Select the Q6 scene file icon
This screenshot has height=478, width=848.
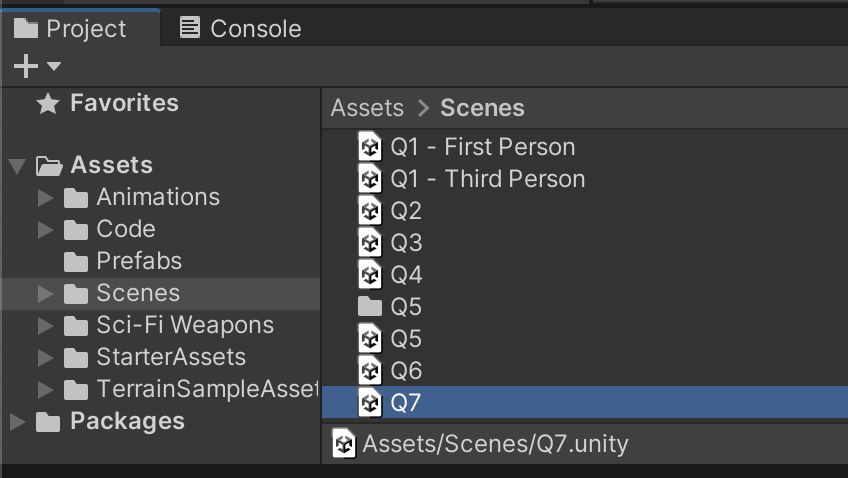coord(370,371)
